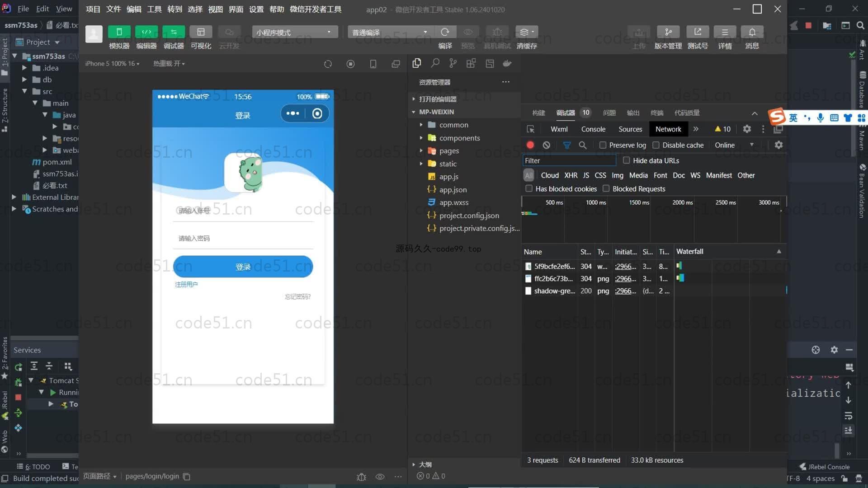Viewport: 868px width, 488px height.
Task: Switch to the Wxml tab
Action: (x=559, y=129)
